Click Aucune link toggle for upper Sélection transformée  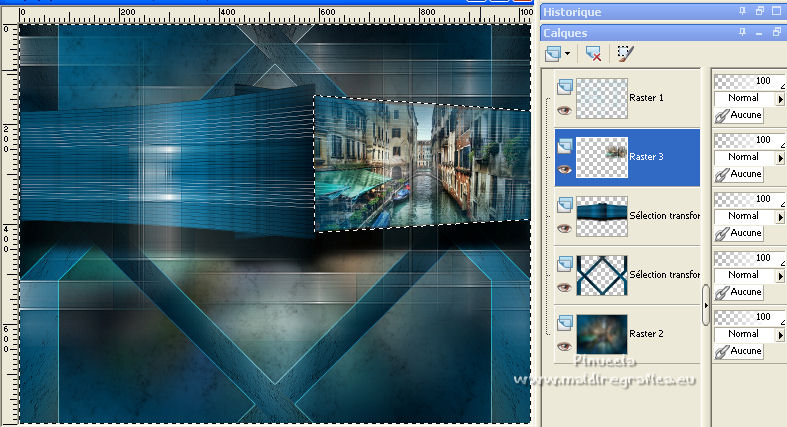coord(739,233)
